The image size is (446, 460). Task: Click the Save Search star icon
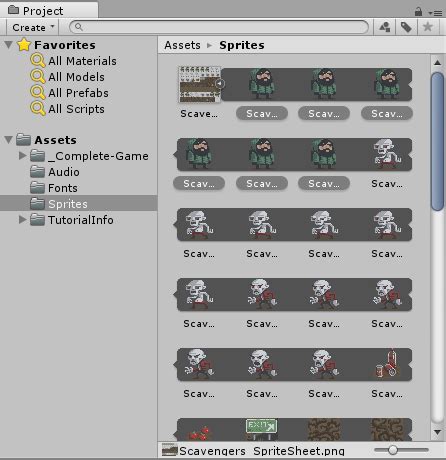[428, 27]
